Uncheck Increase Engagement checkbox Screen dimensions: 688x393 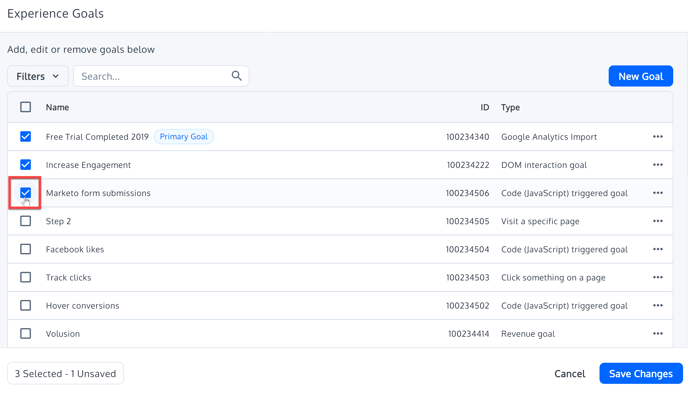point(25,164)
